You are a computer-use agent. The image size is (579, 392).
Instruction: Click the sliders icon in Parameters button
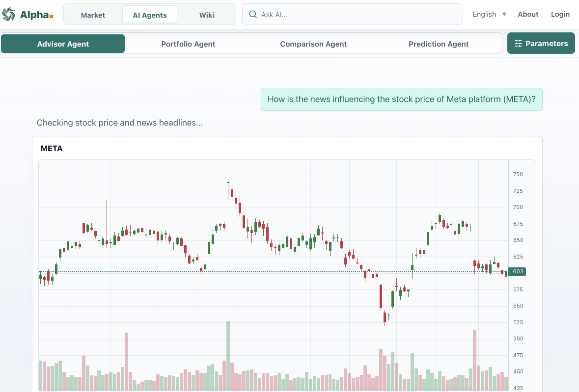point(518,44)
